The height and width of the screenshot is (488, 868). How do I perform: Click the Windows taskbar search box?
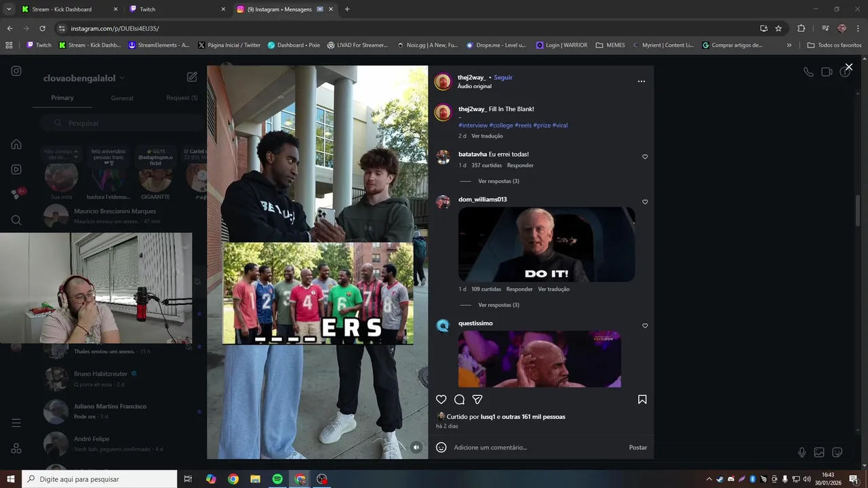point(99,479)
